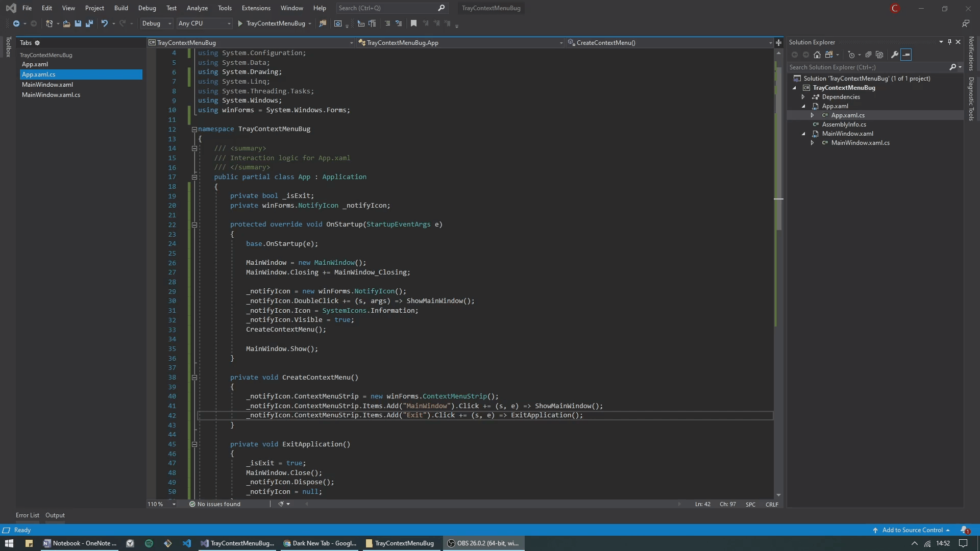980x551 pixels.
Task: Click the Pending Changes Filter clock icon
Action: pos(851,55)
